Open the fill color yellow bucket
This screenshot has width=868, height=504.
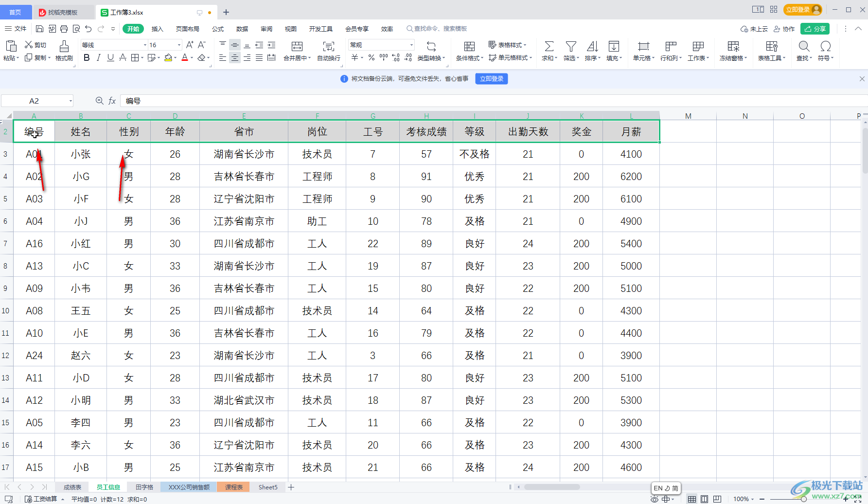pos(168,58)
